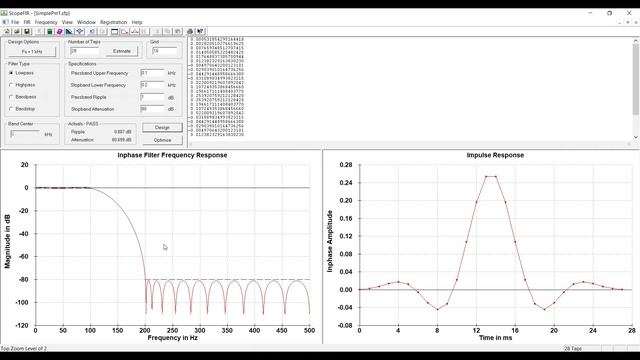Image resolution: width=640 pixels, height=360 pixels.
Task: Click the Band Center kHz field
Action: coord(25,134)
